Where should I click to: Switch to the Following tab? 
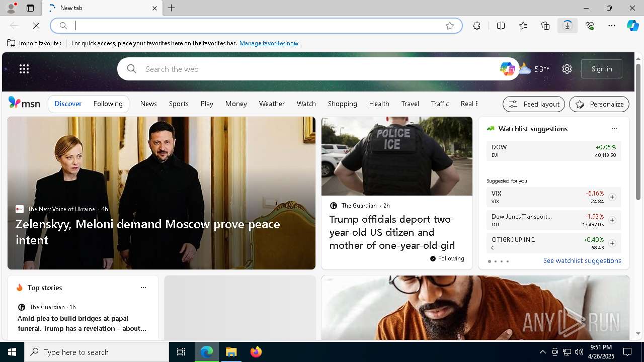[108, 104]
